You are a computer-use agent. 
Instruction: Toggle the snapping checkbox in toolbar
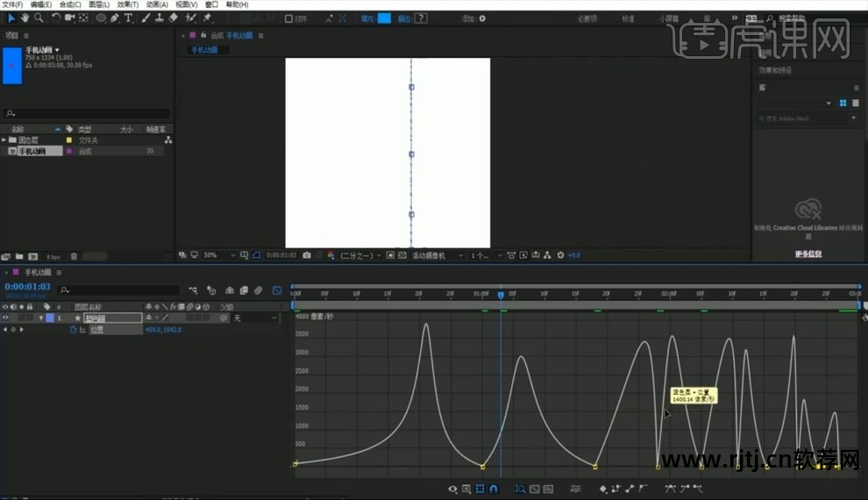(x=288, y=18)
